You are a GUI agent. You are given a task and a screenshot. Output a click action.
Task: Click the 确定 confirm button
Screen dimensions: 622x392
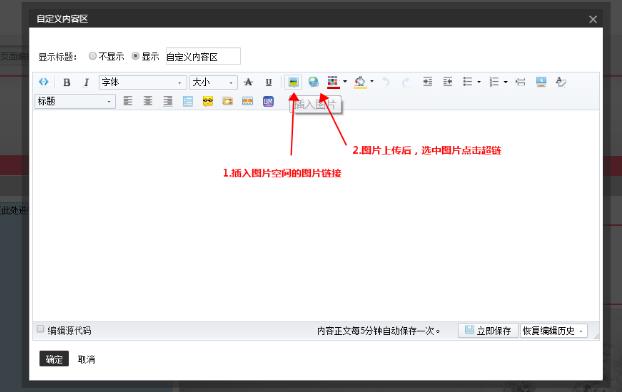[54, 359]
